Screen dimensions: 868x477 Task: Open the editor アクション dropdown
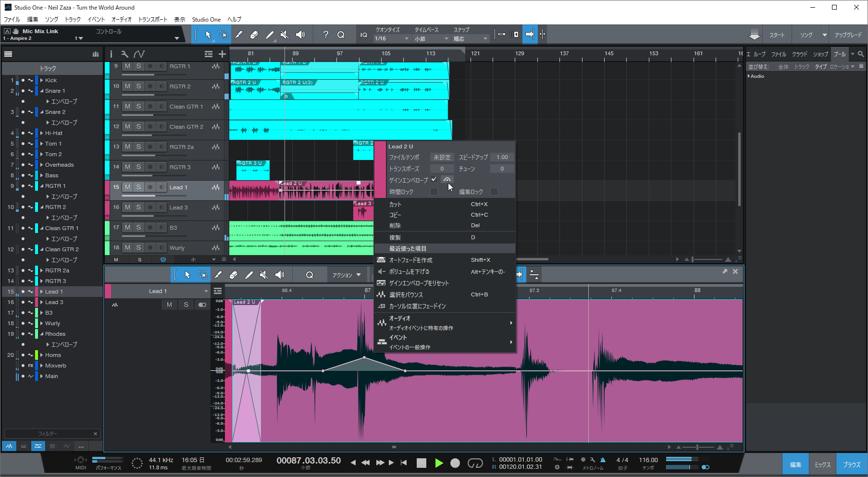(347, 275)
